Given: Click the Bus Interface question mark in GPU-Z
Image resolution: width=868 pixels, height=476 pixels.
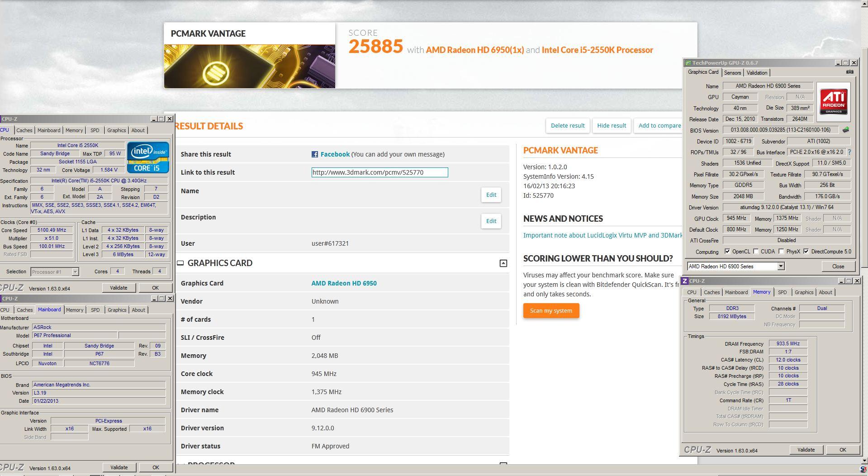Looking at the screenshot, I should click(x=849, y=152).
